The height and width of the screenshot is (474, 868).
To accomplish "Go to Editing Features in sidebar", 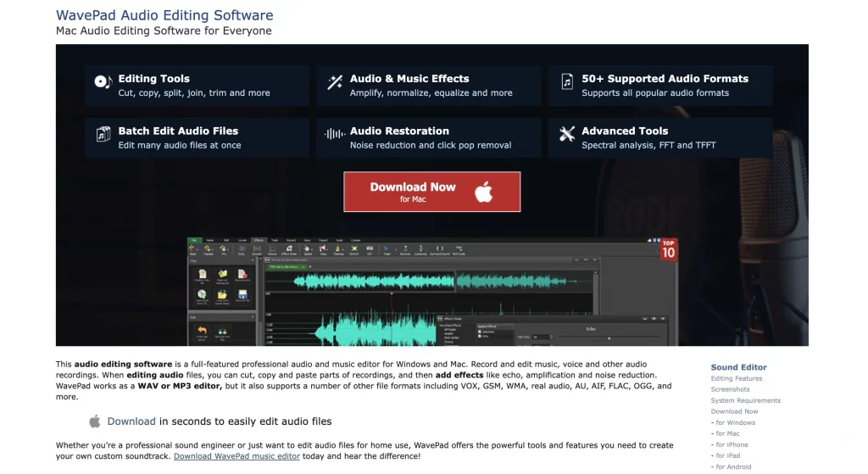I will [x=737, y=379].
